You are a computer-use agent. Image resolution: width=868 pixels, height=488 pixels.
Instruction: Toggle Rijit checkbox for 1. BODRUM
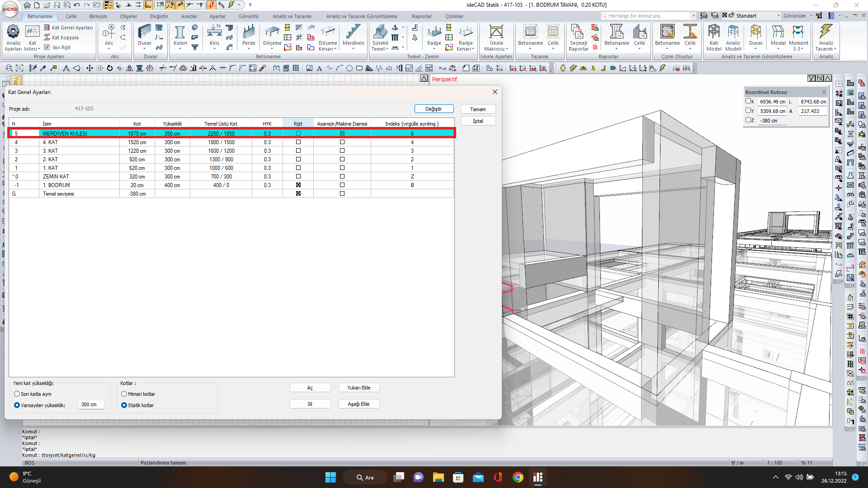point(298,185)
